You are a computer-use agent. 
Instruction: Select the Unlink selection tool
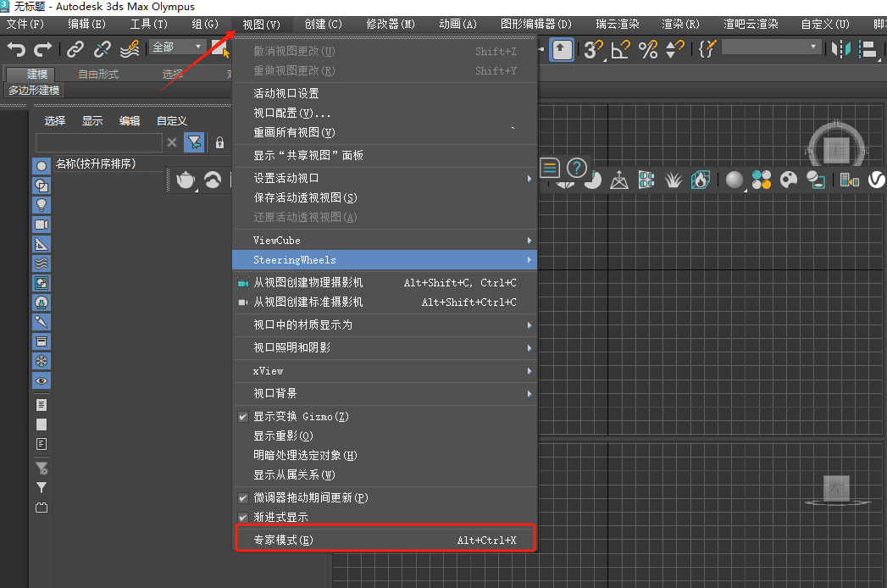point(102,50)
